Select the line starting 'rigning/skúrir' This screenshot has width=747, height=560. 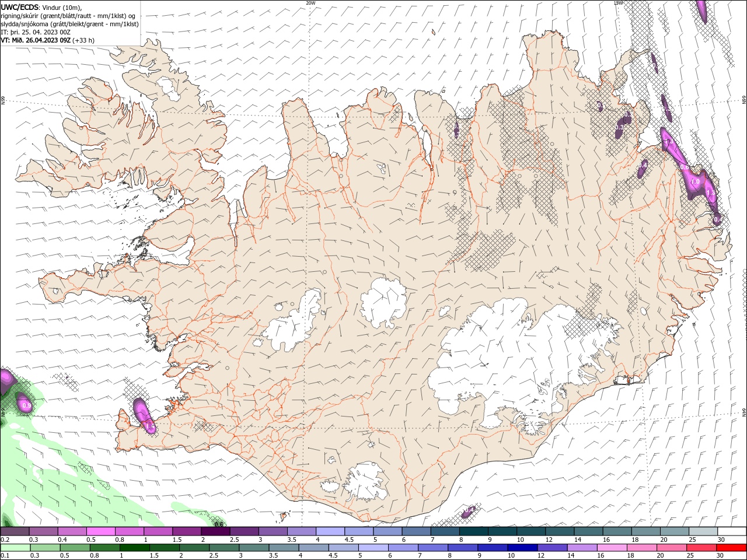click(67, 16)
